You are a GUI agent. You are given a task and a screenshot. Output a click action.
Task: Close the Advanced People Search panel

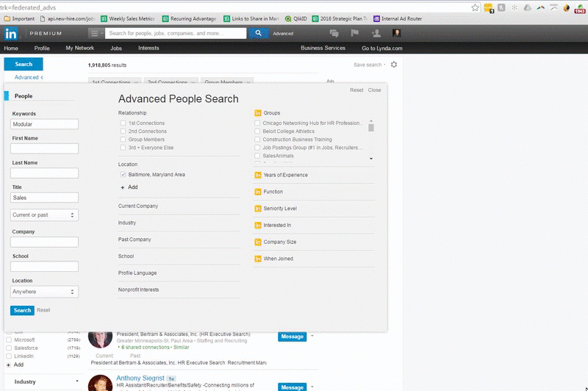click(x=374, y=90)
